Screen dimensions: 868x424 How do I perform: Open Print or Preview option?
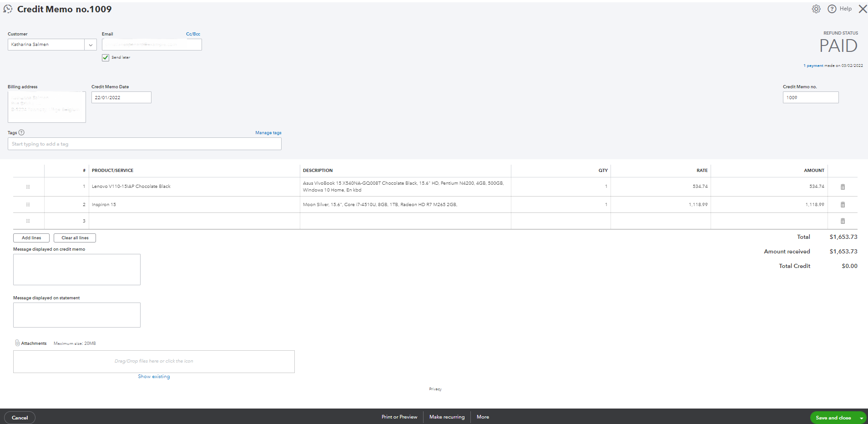[399, 417]
